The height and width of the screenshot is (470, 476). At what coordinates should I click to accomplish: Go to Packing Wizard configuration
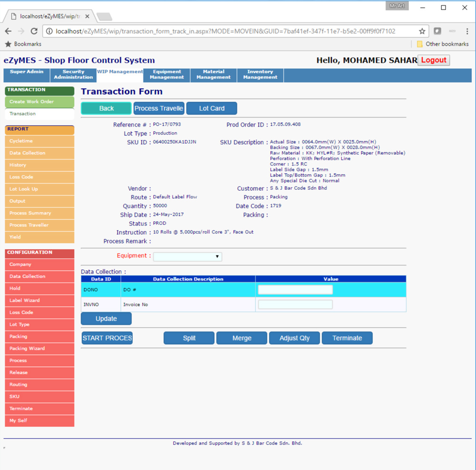click(40, 349)
